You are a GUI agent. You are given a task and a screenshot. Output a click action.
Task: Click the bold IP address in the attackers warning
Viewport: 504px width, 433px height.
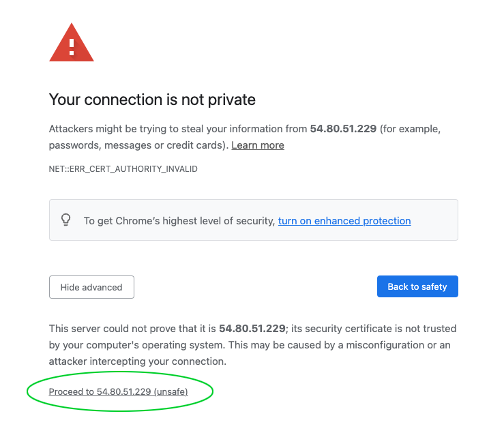pos(343,129)
